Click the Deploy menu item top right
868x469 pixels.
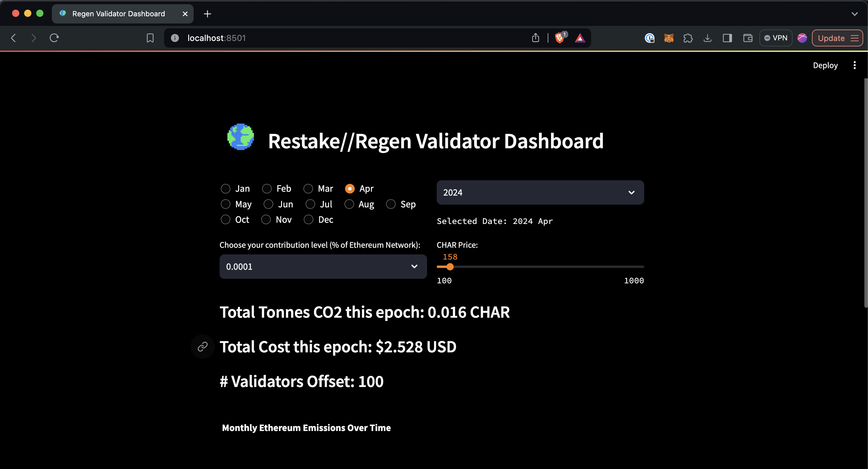coord(825,65)
